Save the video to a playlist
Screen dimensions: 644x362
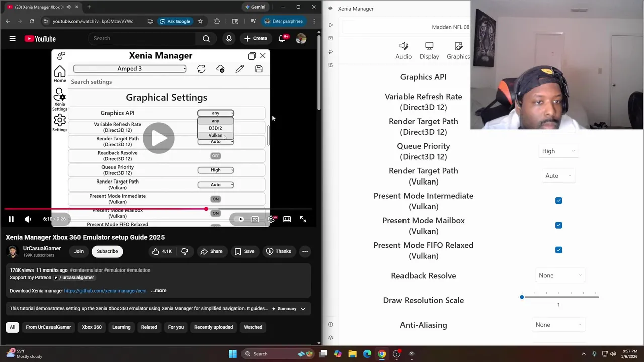pyautogui.click(x=245, y=251)
